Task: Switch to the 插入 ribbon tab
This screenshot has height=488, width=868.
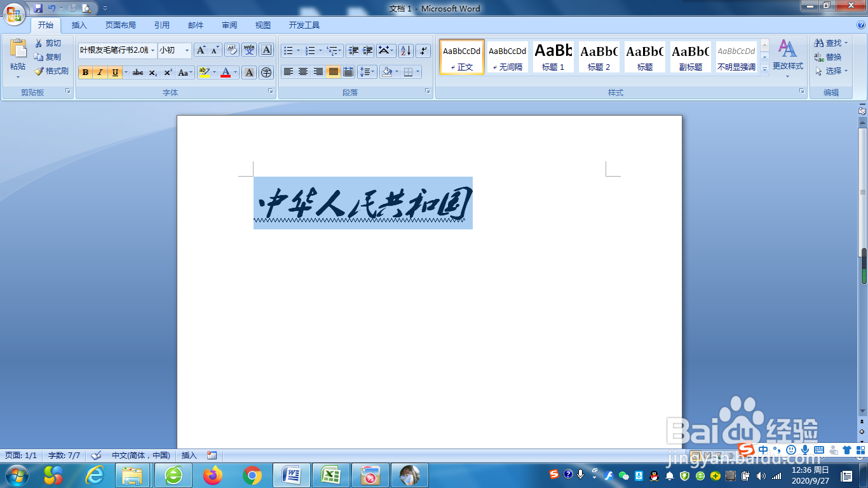Action: click(x=79, y=25)
